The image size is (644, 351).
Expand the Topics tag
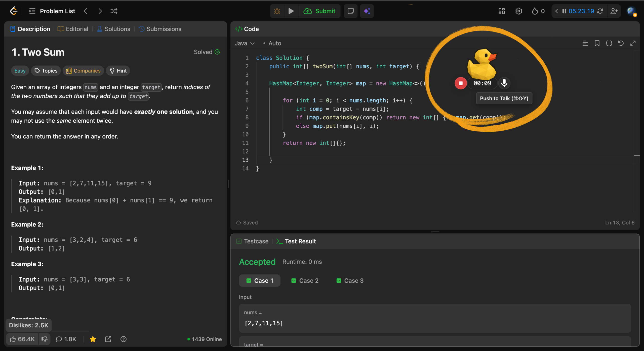pyautogui.click(x=46, y=71)
